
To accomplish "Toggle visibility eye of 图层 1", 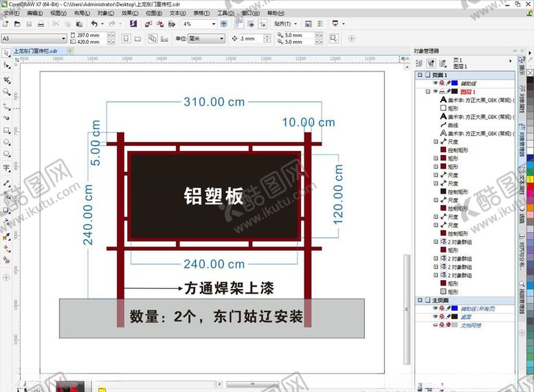I will tap(434, 91).
